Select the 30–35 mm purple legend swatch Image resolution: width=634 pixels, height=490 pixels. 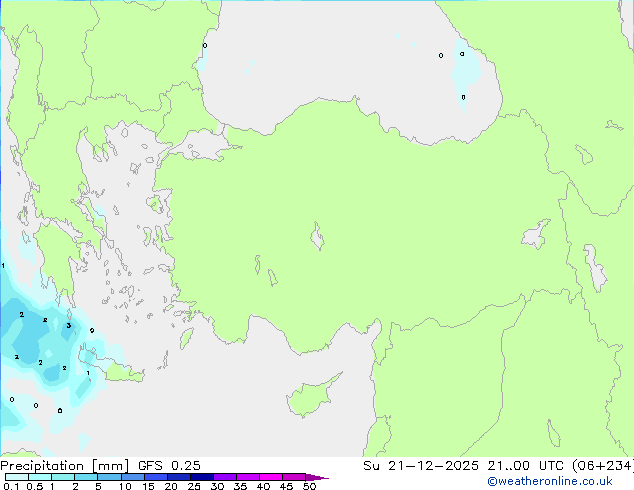coord(225,477)
